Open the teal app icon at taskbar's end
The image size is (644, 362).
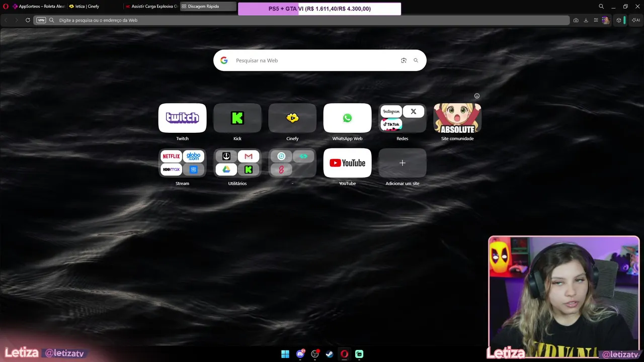pyautogui.click(x=359, y=354)
